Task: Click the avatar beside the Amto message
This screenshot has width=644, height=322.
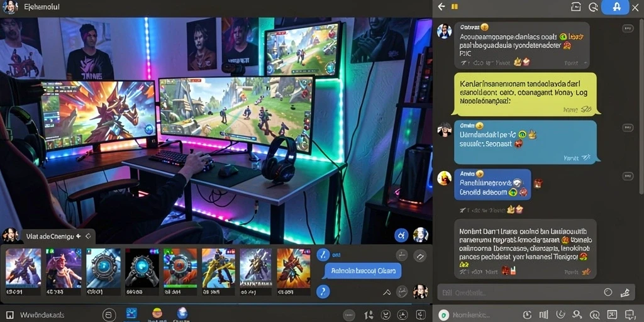Action: tap(444, 178)
